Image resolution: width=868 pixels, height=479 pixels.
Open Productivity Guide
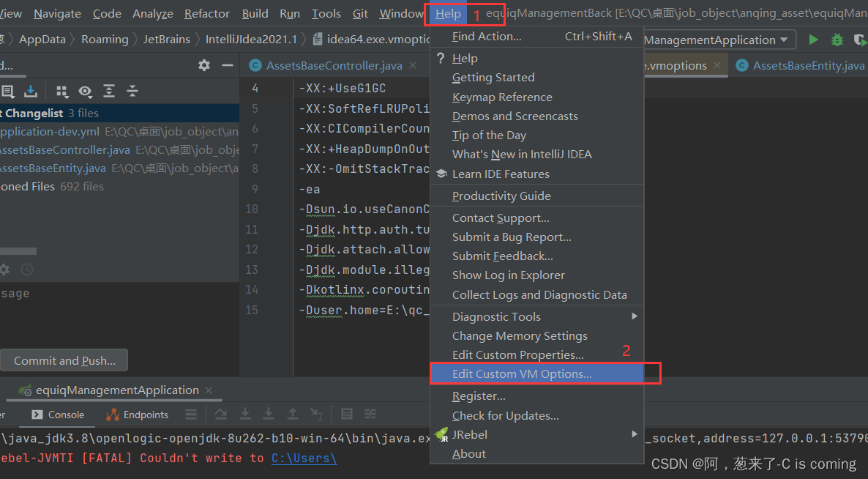point(537,196)
